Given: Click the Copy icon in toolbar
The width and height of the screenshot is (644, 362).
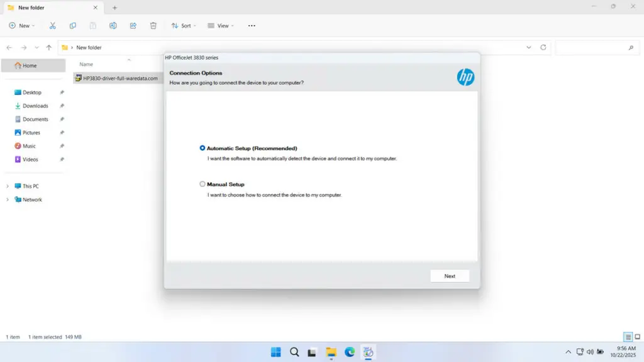Looking at the screenshot, I should point(73,26).
